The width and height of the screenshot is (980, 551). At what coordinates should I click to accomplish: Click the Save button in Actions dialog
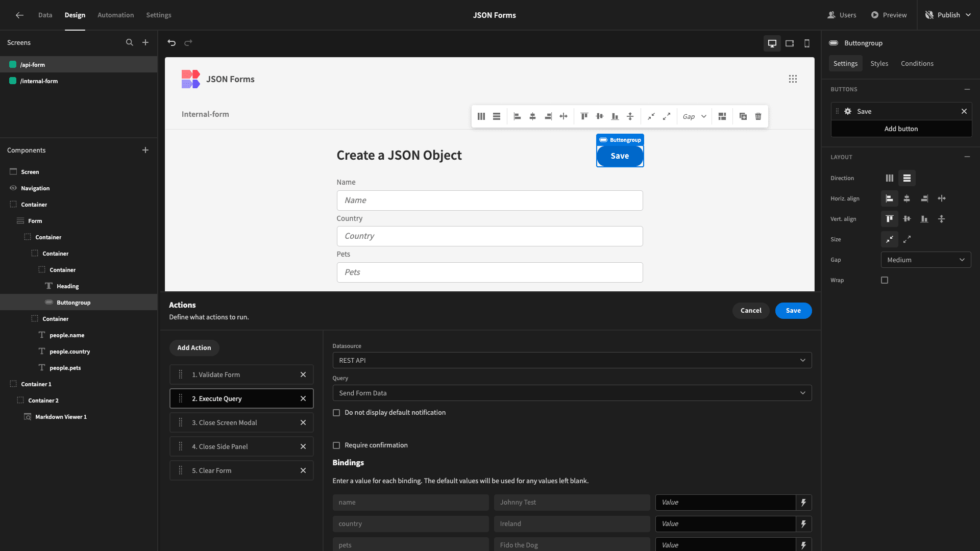pyautogui.click(x=793, y=310)
